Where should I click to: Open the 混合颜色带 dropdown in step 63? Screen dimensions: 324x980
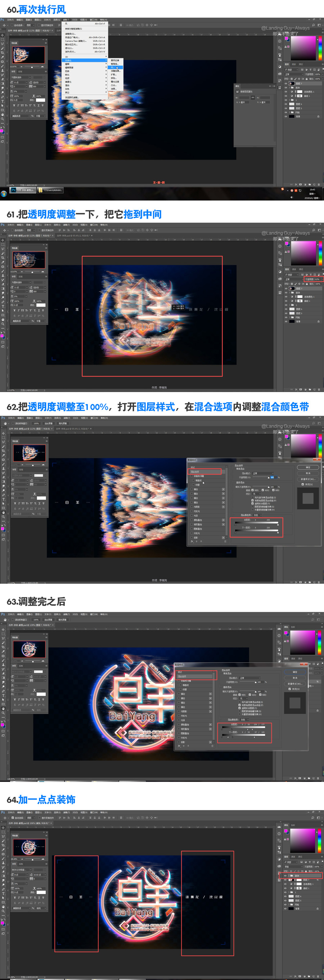pyautogui.click(x=245, y=720)
